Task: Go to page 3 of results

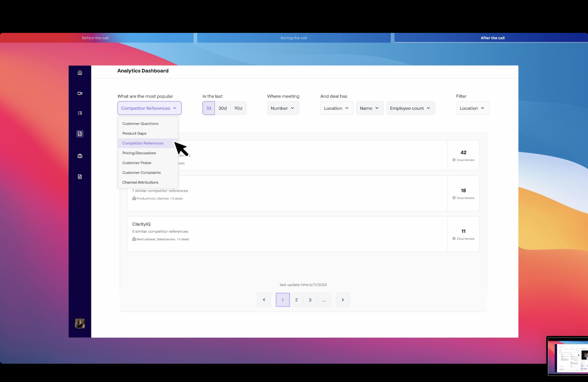Action: 310,300
